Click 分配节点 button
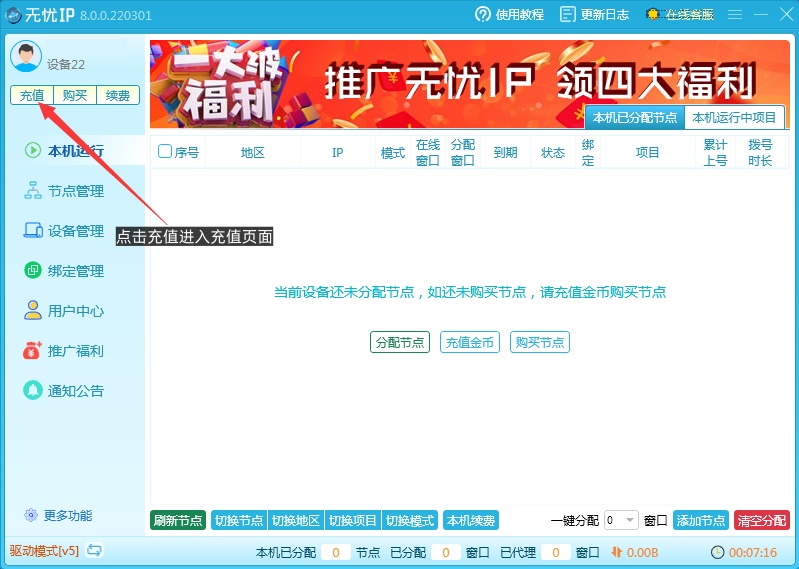Image resolution: width=799 pixels, height=569 pixels. click(400, 342)
